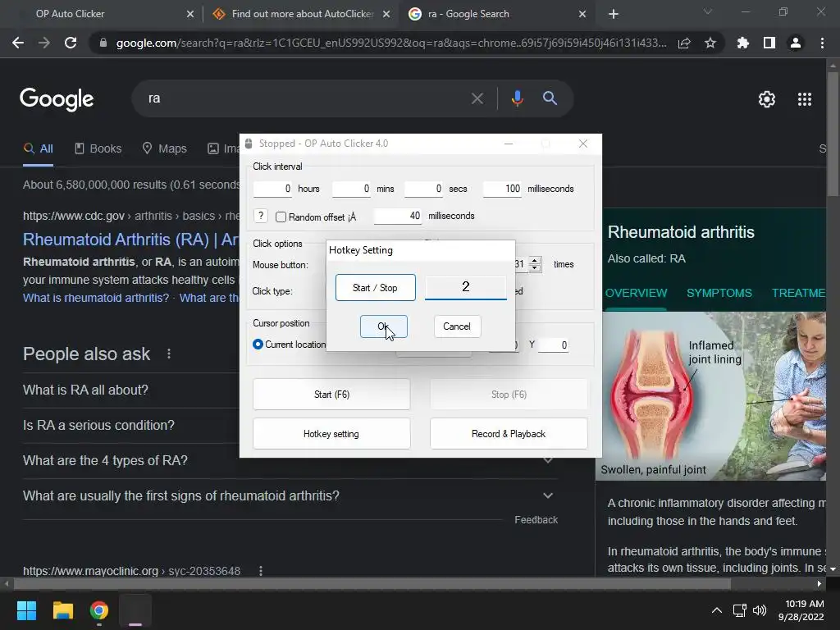Share this page icon in address bar
Screen dimensions: 840x630
pyautogui.click(x=684, y=43)
